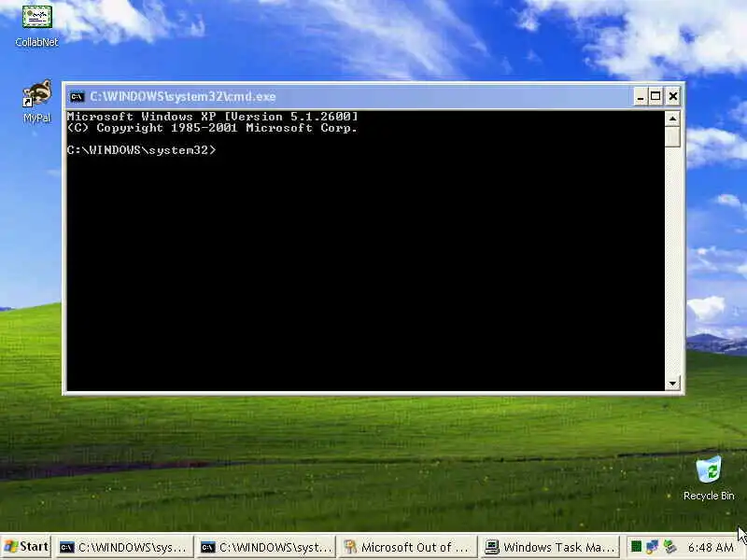Click the 6:48 AM clock

coord(711,547)
